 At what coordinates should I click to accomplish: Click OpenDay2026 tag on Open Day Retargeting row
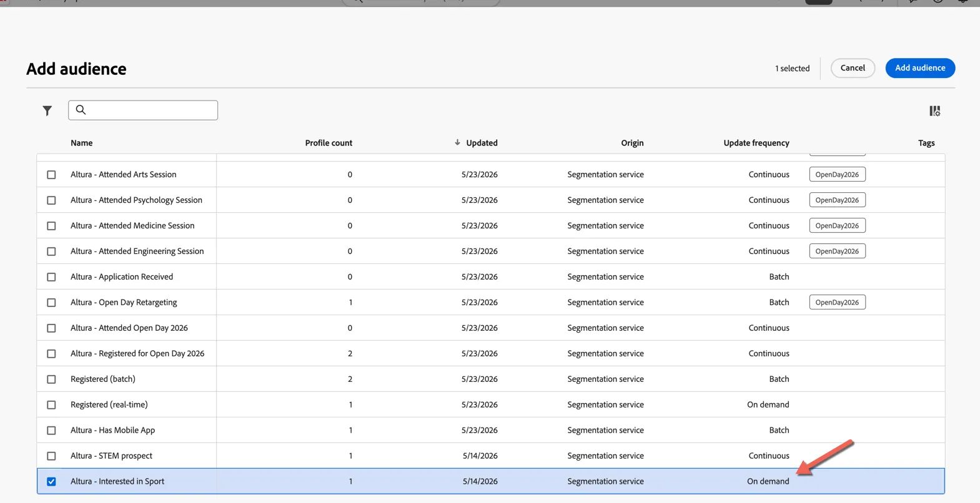(837, 302)
